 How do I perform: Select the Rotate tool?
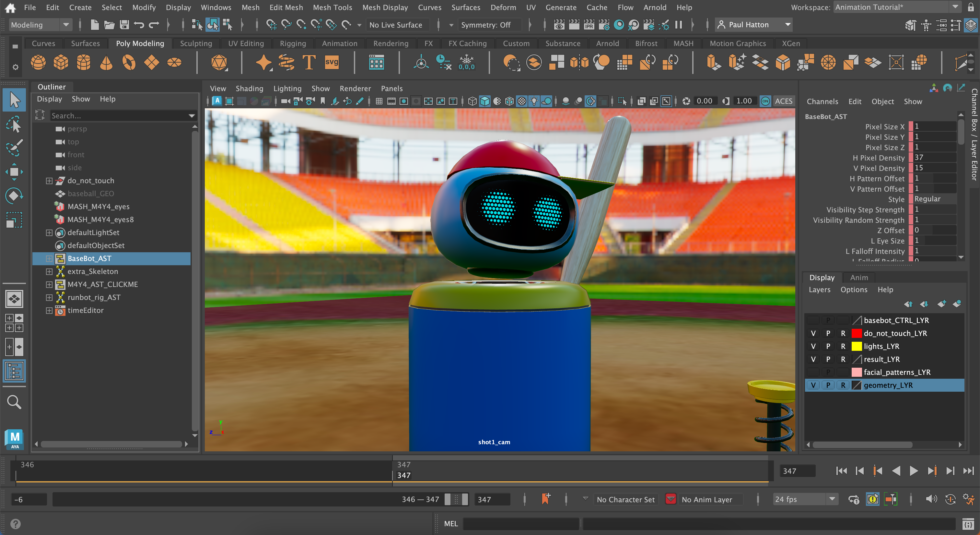click(x=14, y=195)
